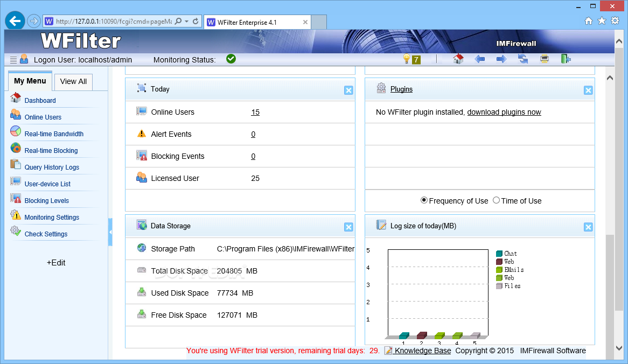Reload the page with the address bar refresh

[196, 21]
